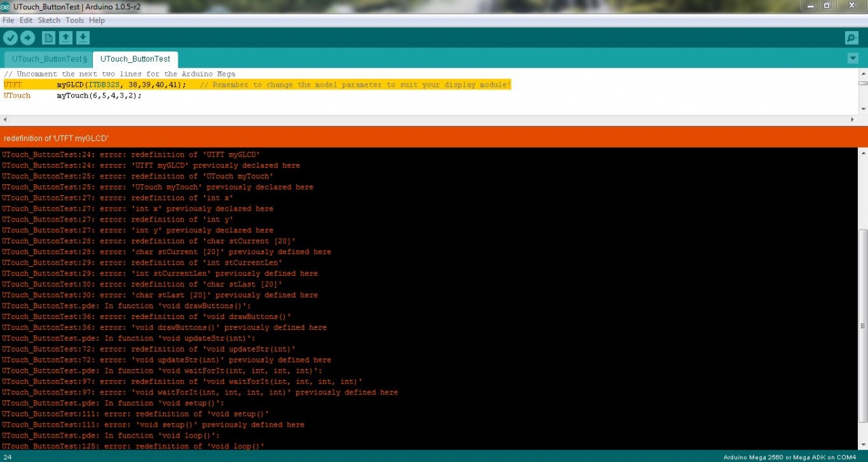The height and width of the screenshot is (462, 868).
Task: Click the Verify checkmark button
Action: (10, 38)
